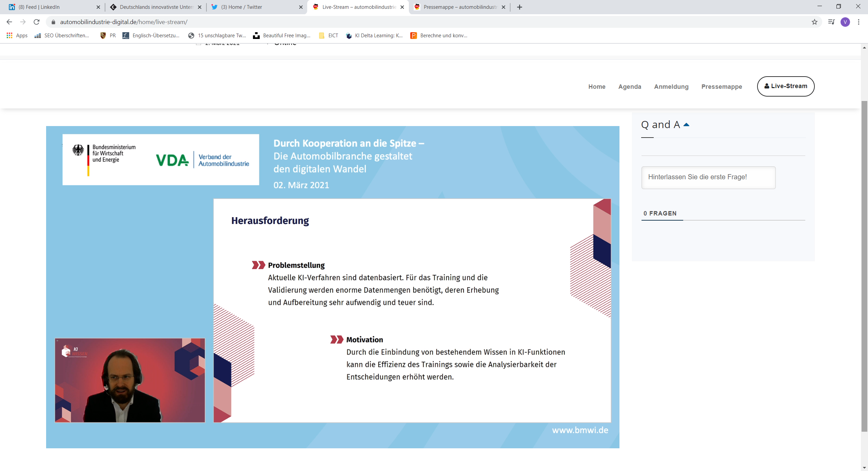Click the Live-Stream button
The image size is (868, 471).
coord(786,86)
